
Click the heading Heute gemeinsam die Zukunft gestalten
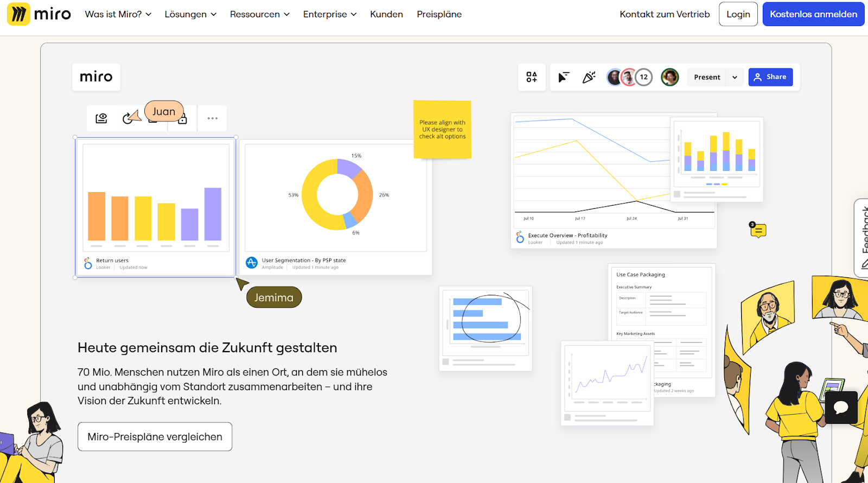[207, 347]
